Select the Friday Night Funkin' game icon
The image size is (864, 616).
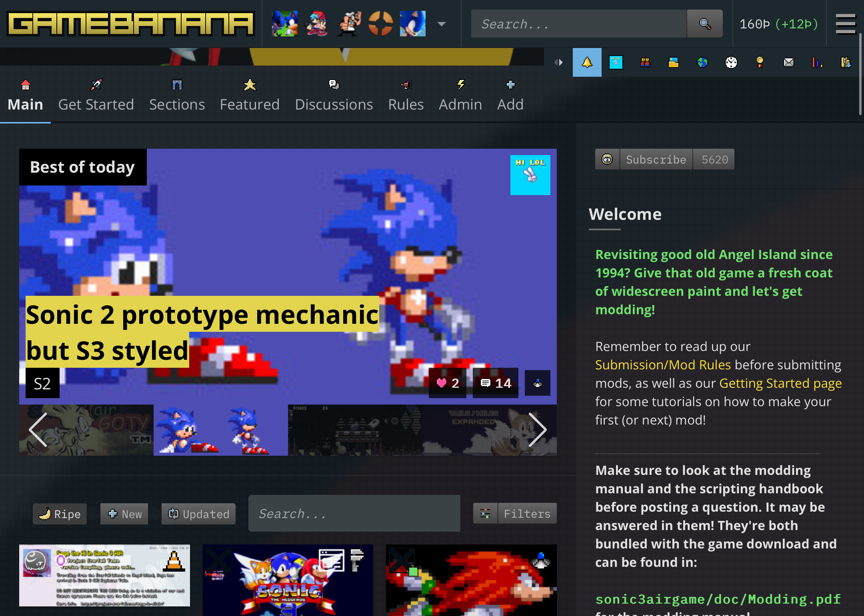316,24
